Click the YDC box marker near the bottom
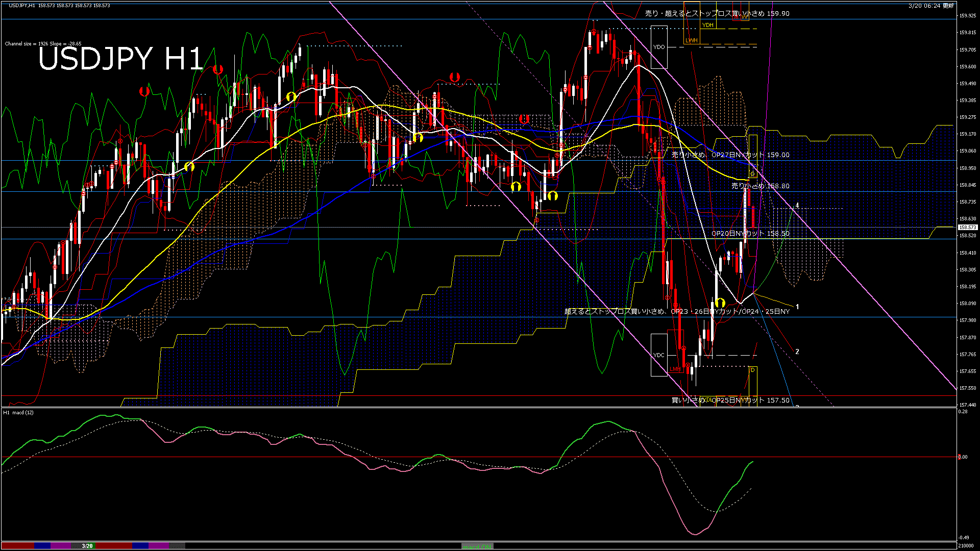 point(659,354)
